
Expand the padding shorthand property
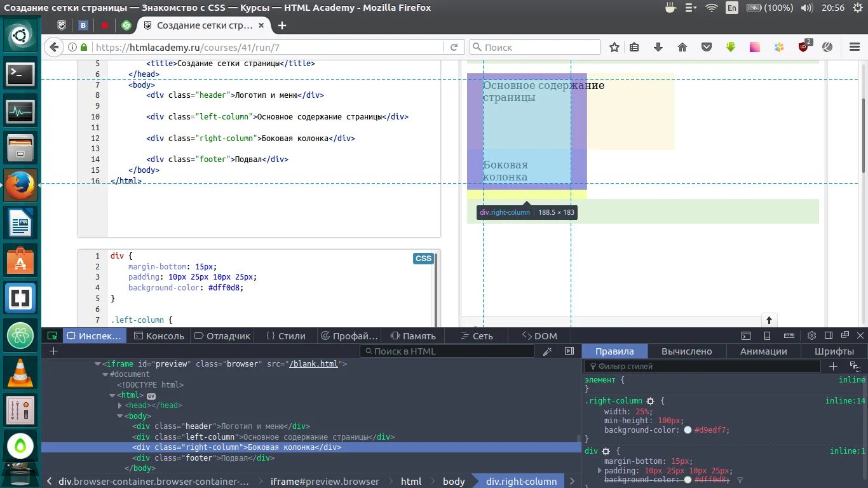(599, 471)
